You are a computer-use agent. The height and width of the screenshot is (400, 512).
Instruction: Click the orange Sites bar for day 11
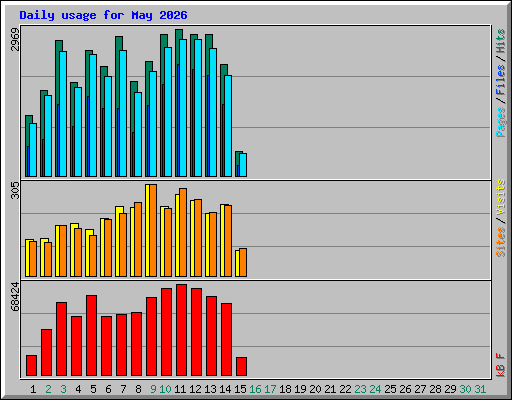click(183, 232)
